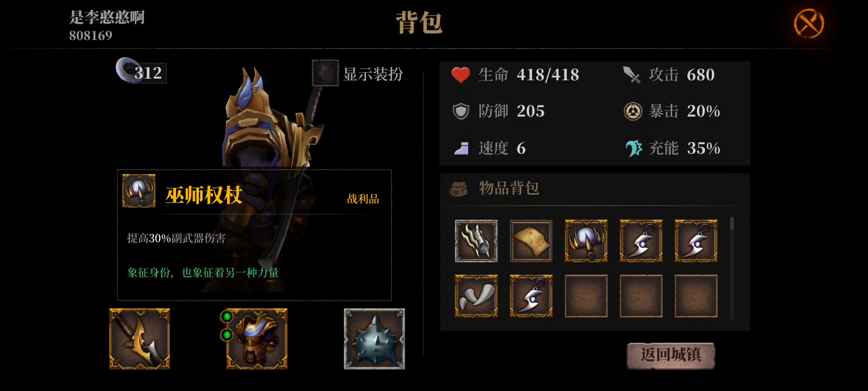Click the 物品背包 header bag icon
This screenshot has width=868, height=391.
pos(459,189)
